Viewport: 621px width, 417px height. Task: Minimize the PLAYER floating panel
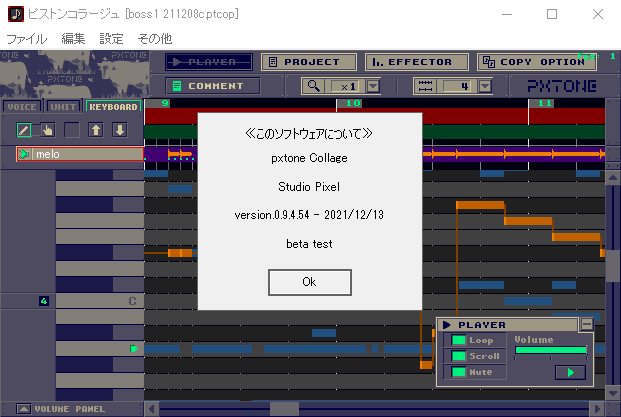[587, 325]
